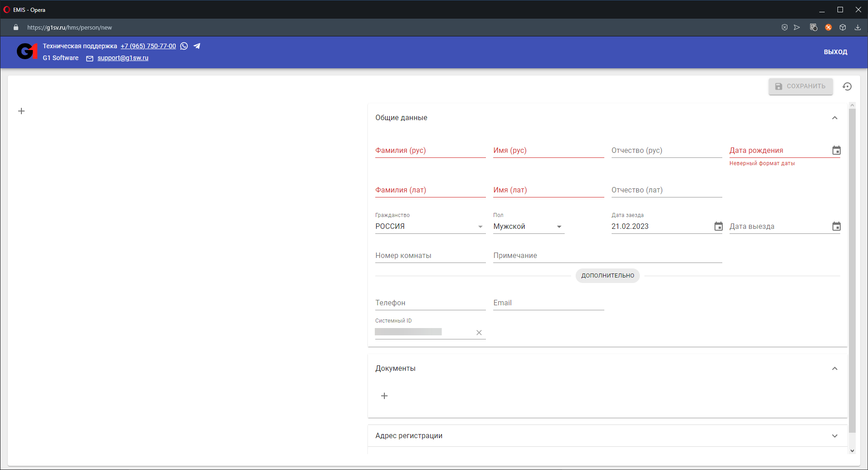Click scrollbar down arrow in form panel

click(852, 451)
